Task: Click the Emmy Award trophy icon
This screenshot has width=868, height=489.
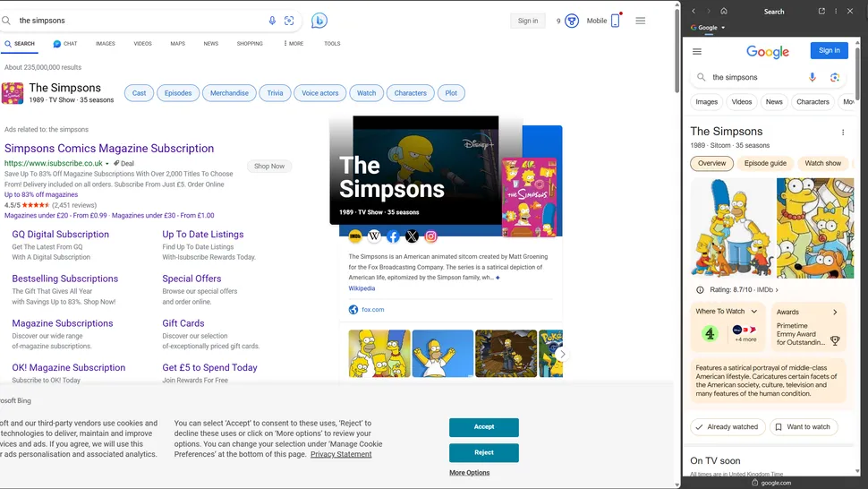Action: [835, 341]
